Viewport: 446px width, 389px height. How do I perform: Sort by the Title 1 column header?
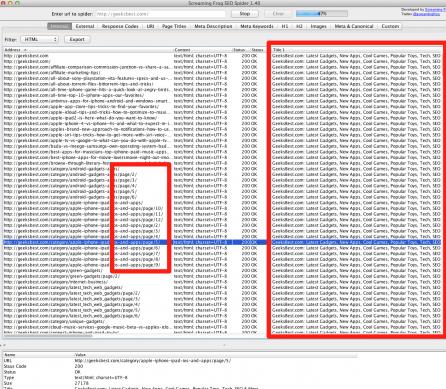357,50
